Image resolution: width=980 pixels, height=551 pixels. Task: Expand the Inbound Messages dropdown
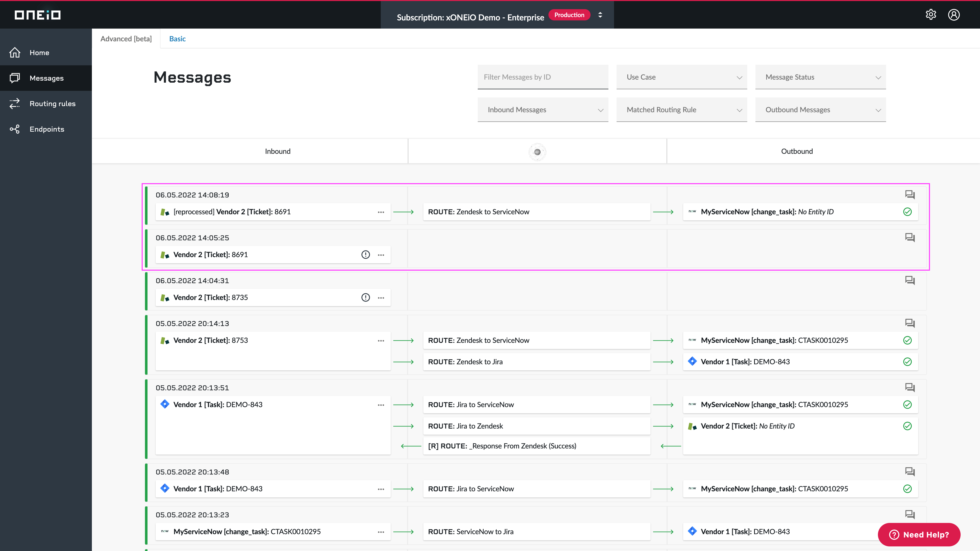click(x=543, y=110)
